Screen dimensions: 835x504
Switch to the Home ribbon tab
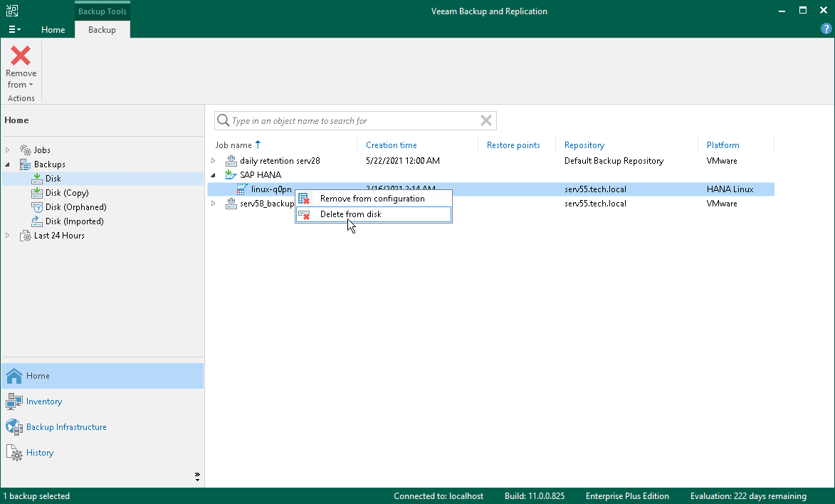[53, 30]
